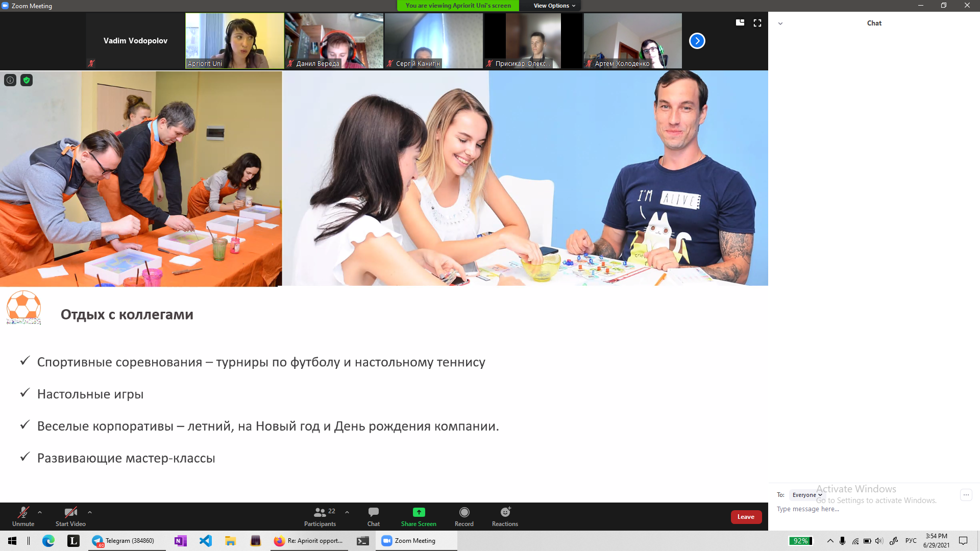980x551 pixels.
Task: Click the slide title Отдых с коллегами
Action: pos(127,315)
